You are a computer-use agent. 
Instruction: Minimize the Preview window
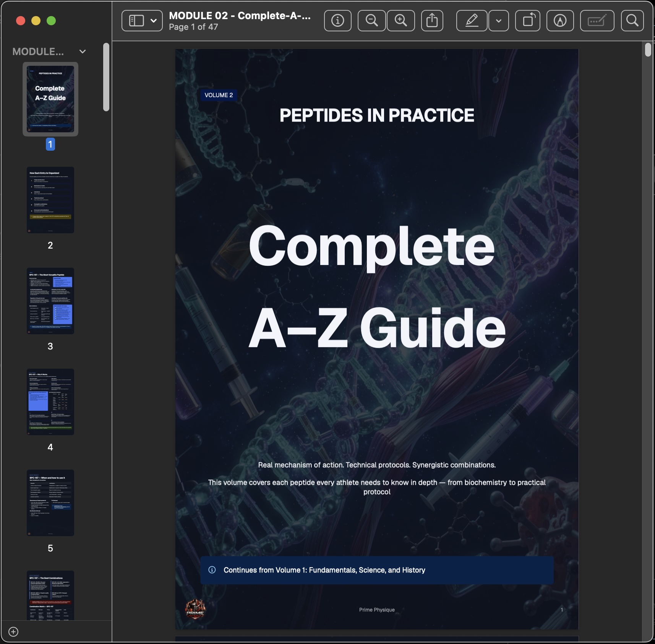click(36, 21)
